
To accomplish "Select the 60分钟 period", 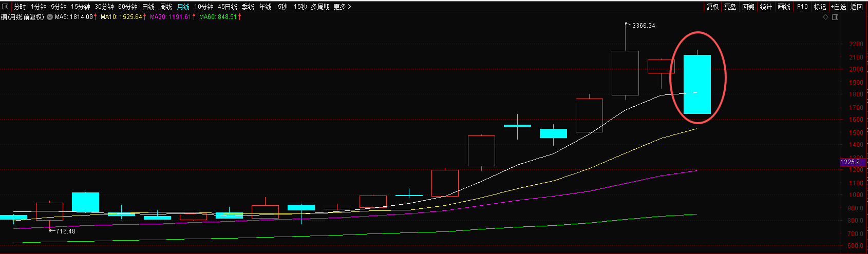I will 128,7.
